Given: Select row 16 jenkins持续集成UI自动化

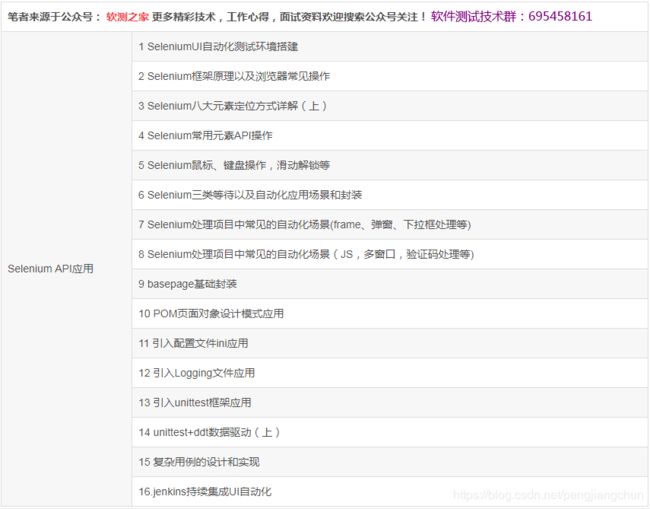Looking at the screenshot, I should point(390,492).
